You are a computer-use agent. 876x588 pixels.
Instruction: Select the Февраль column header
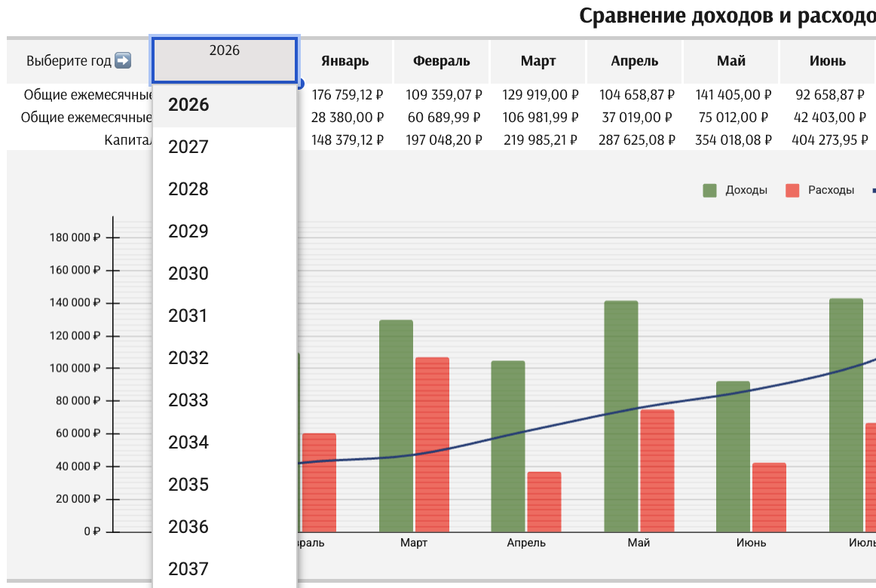441,61
